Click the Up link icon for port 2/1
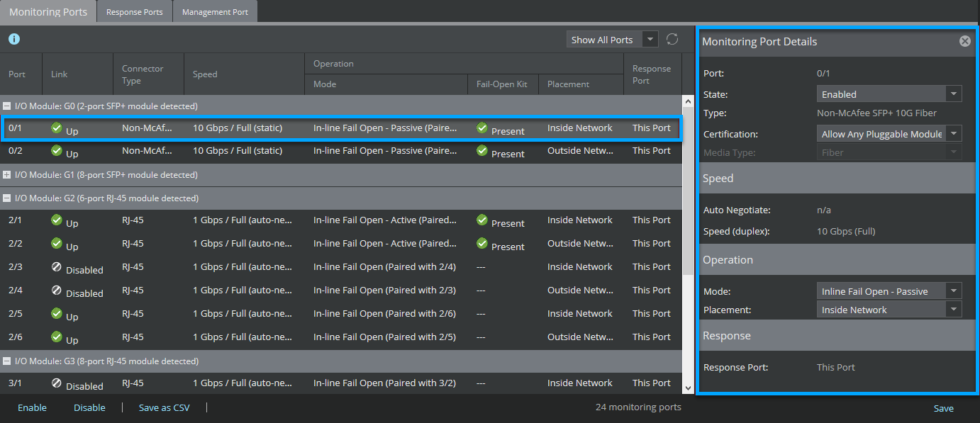 pyautogui.click(x=57, y=220)
